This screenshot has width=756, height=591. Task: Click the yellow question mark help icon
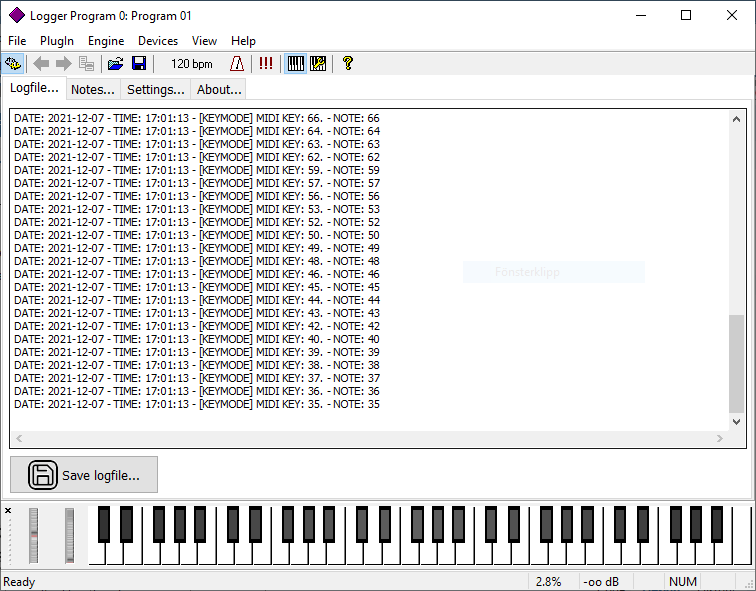click(348, 64)
